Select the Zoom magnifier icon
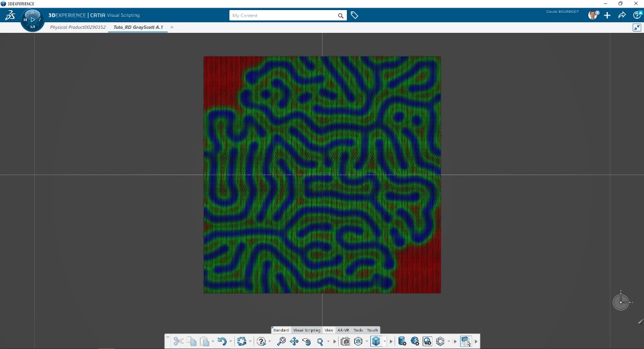Screen dimensions: 644x349 click(320, 341)
